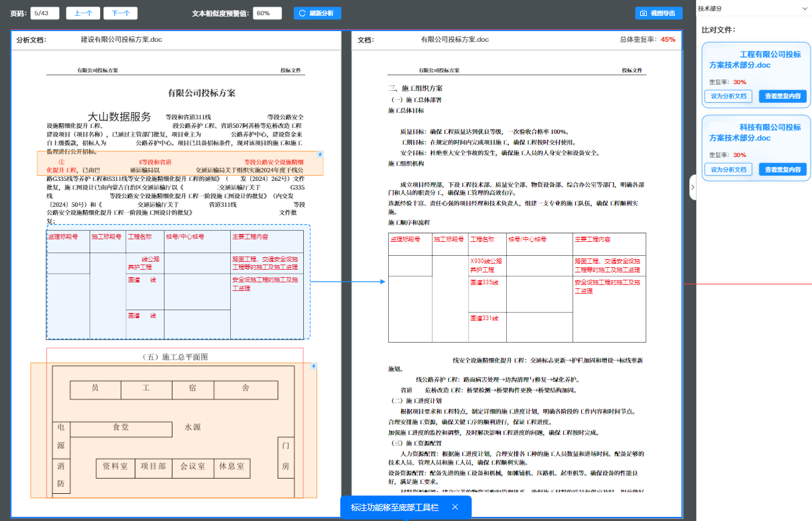Click the 施工组织机构 subheading

(x=406, y=163)
